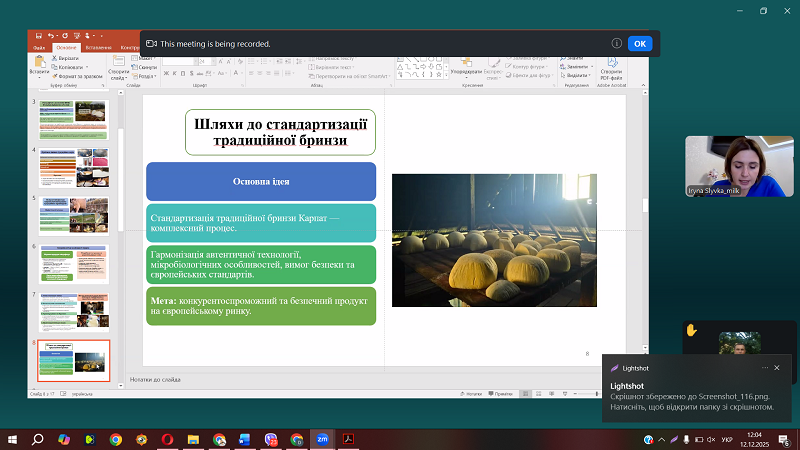Toggle Нотатки in the status bar

click(470, 394)
